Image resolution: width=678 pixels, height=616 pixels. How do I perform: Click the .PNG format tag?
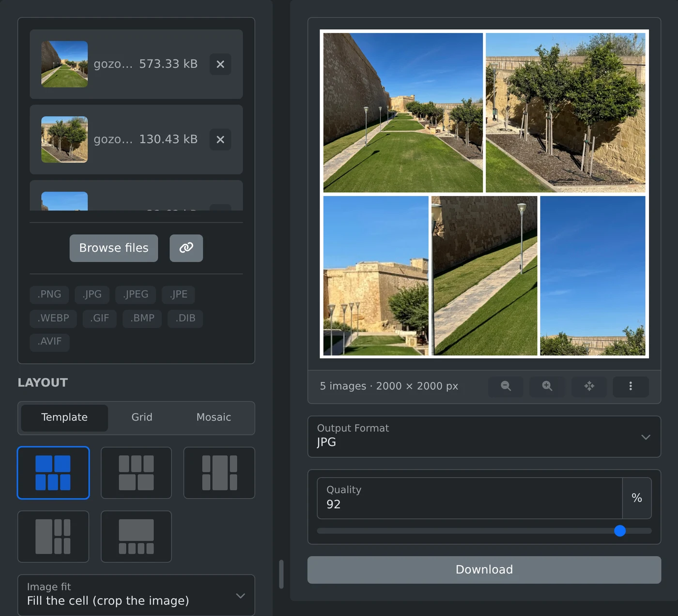pyautogui.click(x=49, y=294)
